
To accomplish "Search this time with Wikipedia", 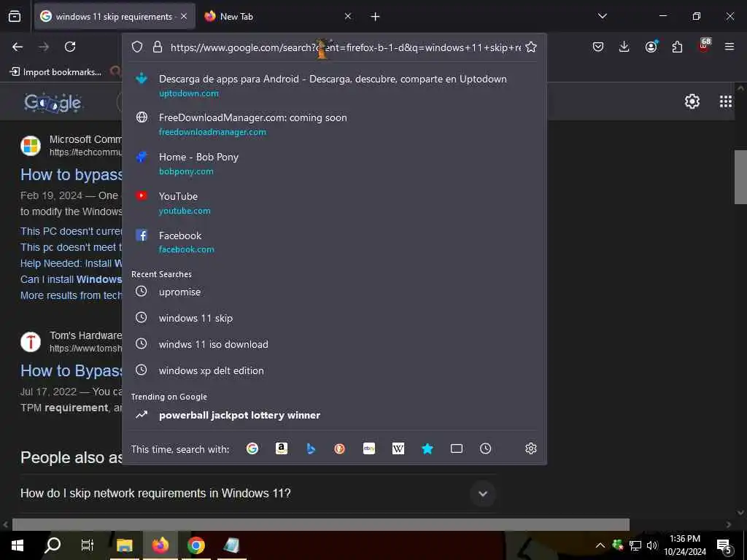I will coord(398,448).
